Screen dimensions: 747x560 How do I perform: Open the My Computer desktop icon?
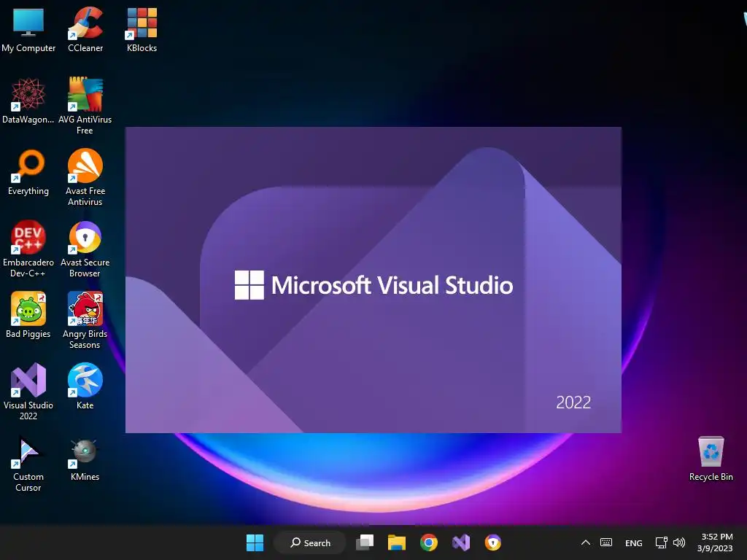pyautogui.click(x=28, y=29)
